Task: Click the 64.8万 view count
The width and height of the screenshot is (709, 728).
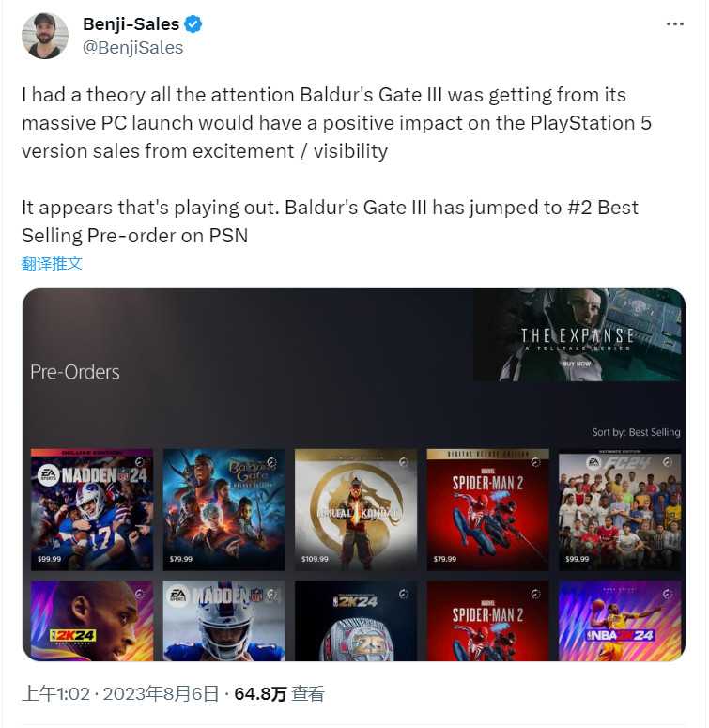Action: pos(260,694)
